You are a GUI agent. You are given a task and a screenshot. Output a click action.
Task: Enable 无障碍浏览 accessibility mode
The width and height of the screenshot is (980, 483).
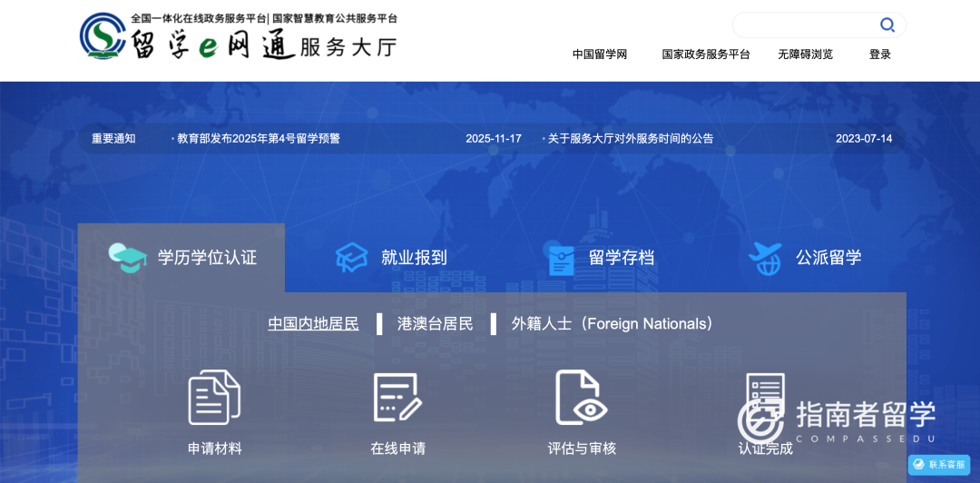click(805, 54)
